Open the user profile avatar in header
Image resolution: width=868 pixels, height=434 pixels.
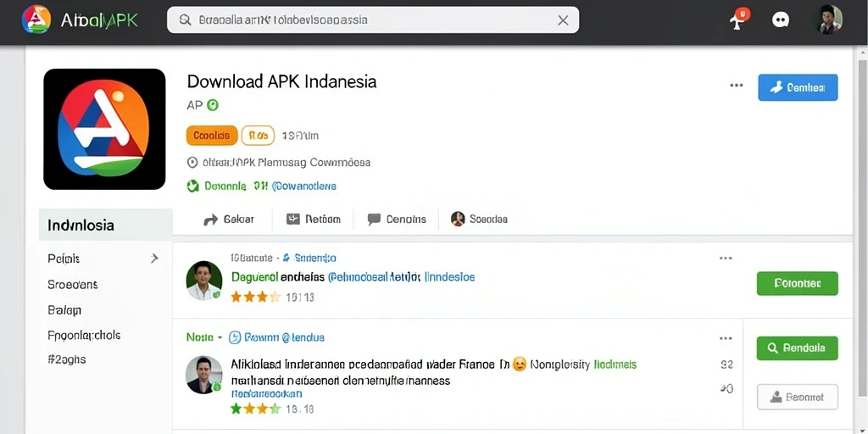pos(827,20)
